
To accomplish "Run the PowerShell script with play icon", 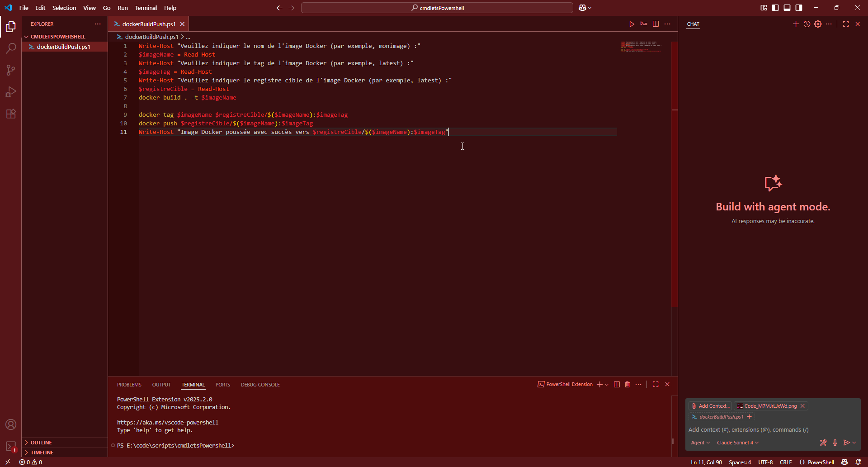I will (632, 24).
